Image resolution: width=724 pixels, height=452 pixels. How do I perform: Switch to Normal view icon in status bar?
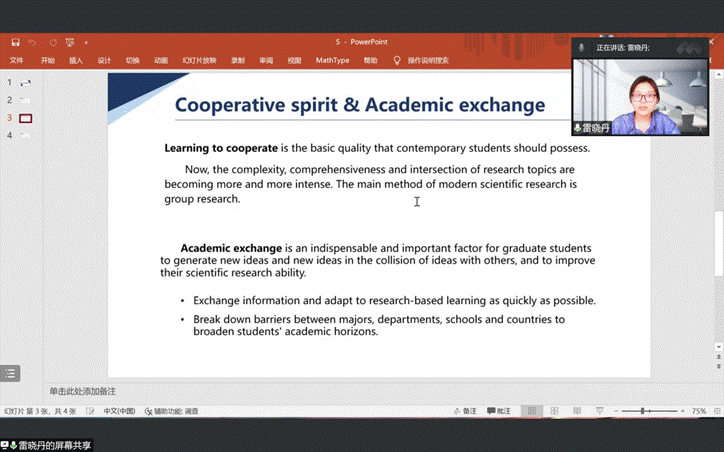coord(531,411)
